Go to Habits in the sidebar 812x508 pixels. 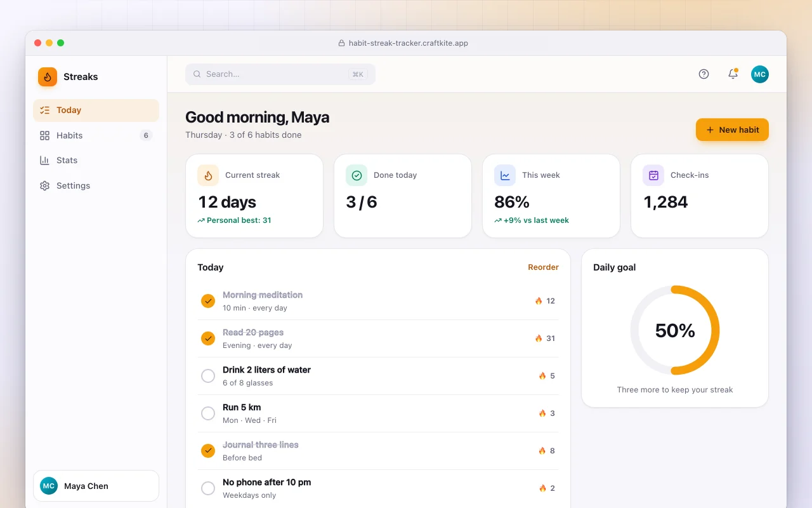96,135
